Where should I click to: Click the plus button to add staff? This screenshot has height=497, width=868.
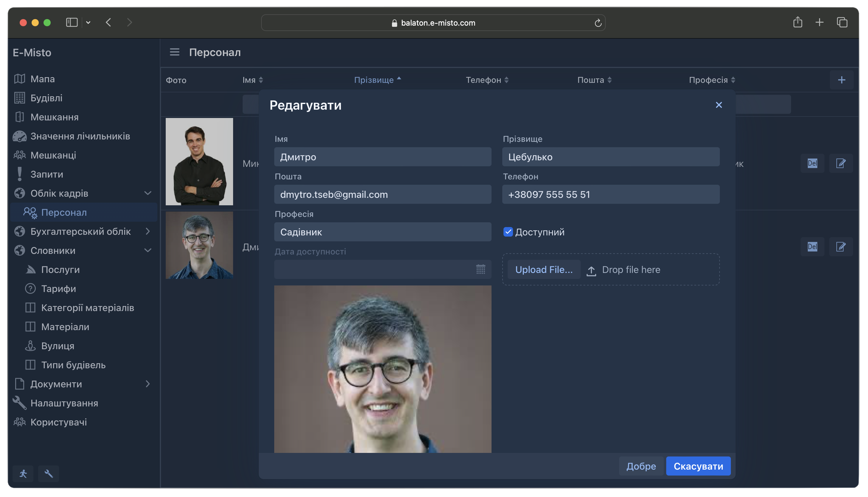point(842,80)
